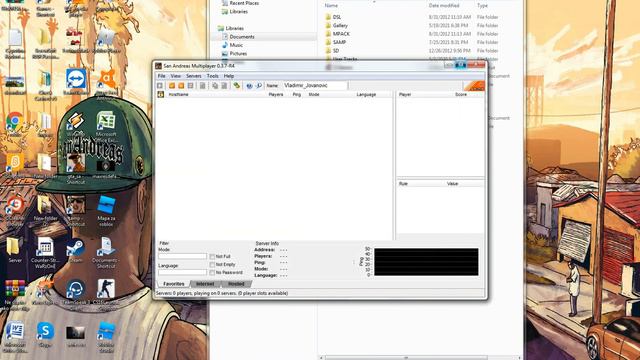Click the single-page document toolbar icon in SA-MP
Image resolution: width=640 pixels, height=360 pixels.
(202, 86)
